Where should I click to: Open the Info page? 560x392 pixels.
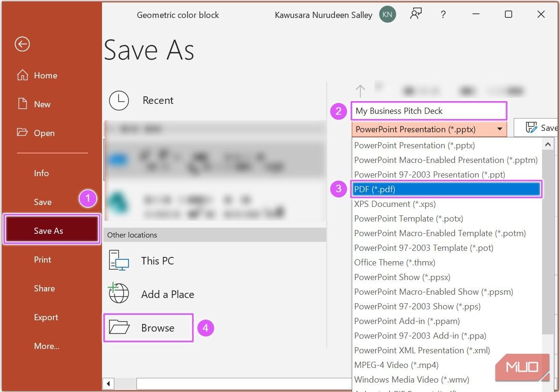coord(42,173)
